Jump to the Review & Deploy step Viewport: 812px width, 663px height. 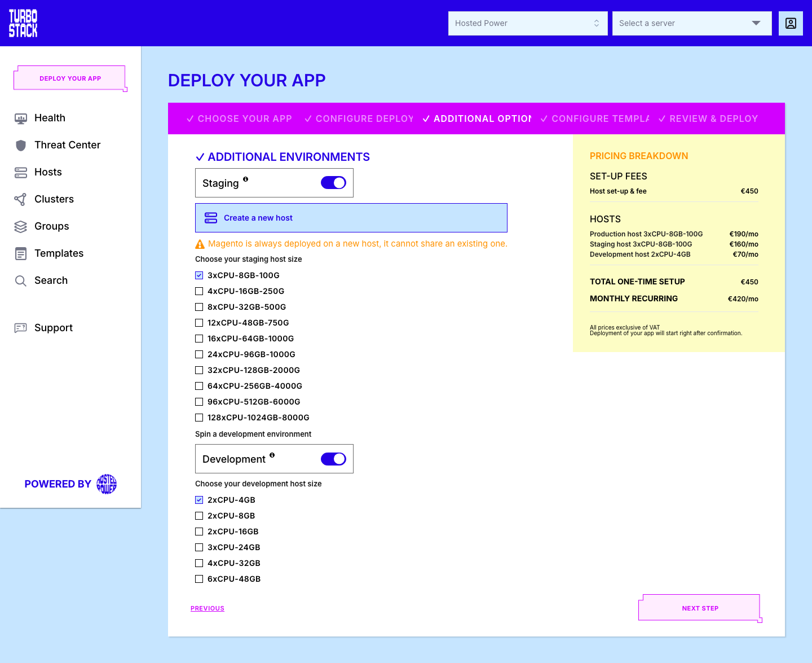pyautogui.click(x=708, y=118)
